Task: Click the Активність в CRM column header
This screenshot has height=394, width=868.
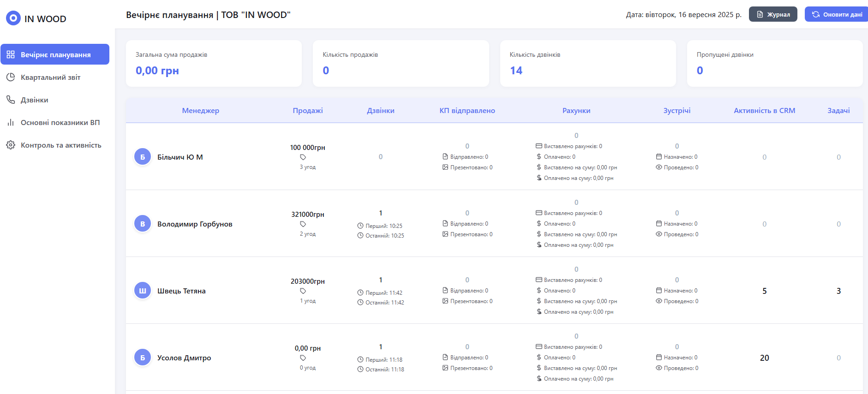Action: click(x=764, y=111)
